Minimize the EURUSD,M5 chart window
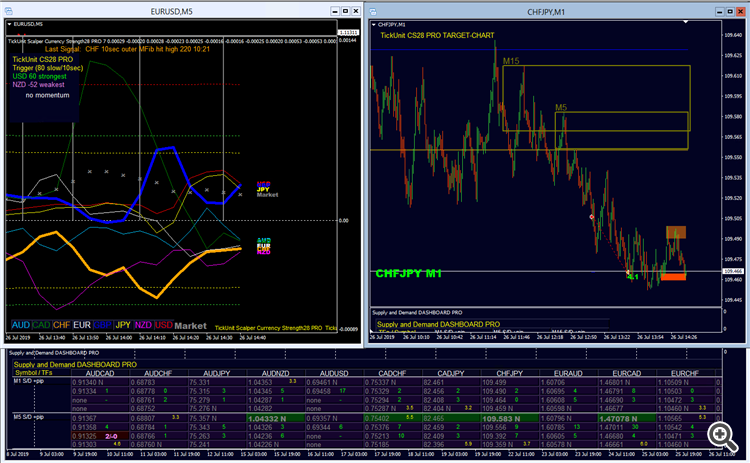 click(x=335, y=11)
